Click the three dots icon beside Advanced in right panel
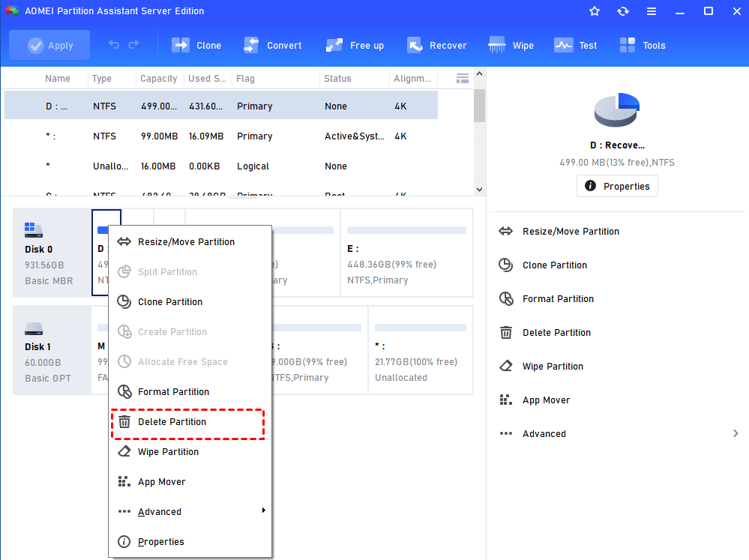The width and height of the screenshot is (749, 560). (506, 433)
